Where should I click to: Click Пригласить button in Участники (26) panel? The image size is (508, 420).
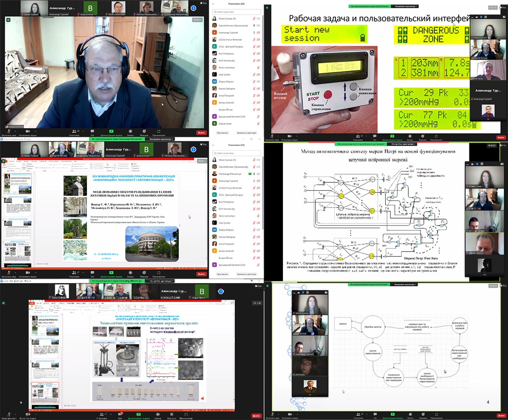click(x=222, y=133)
